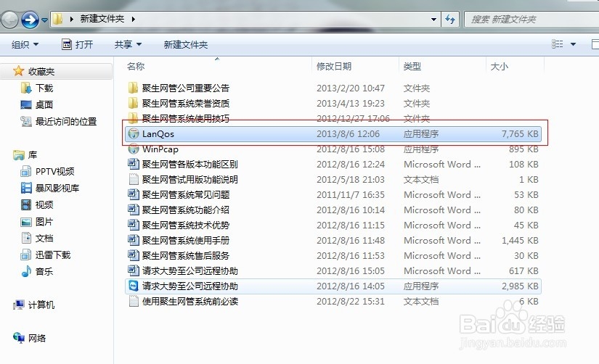Open the recent pages dropdown arrow
Image resolution: width=599 pixels, height=364 pixels.
point(44,20)
